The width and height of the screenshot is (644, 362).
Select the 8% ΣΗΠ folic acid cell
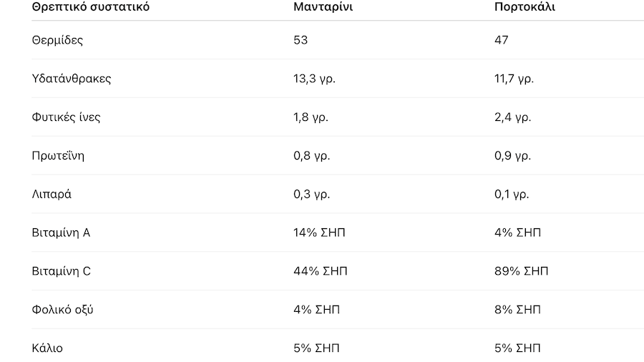pyautogui.click(x=517, y=310)
